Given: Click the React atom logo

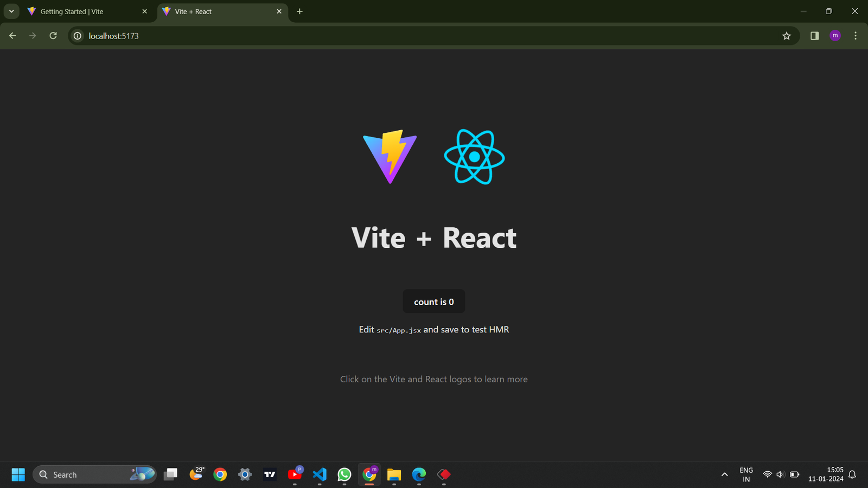Looking at the screenshot, I should (474, 157).
